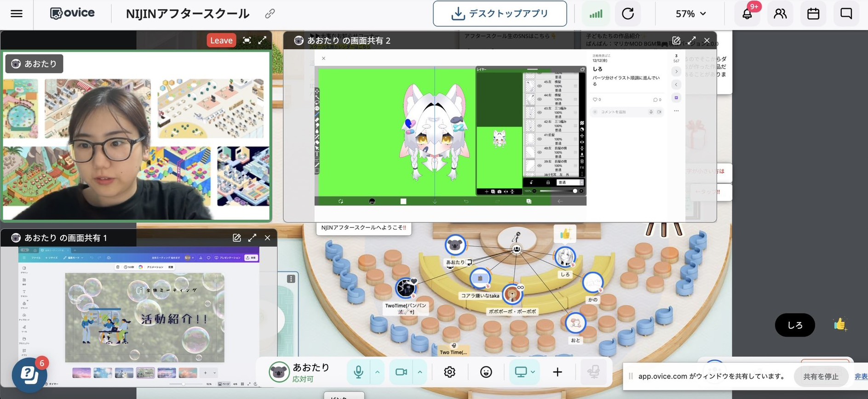Open the ovice hamburger menu
The width and height of the screenshot is (868, 399).
point(17,13)
